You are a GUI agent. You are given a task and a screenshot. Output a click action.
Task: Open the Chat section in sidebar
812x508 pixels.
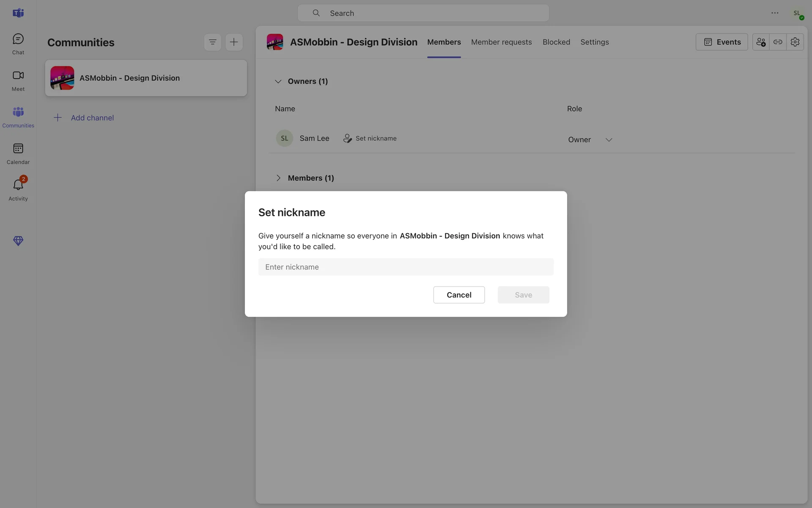[18, 44]
